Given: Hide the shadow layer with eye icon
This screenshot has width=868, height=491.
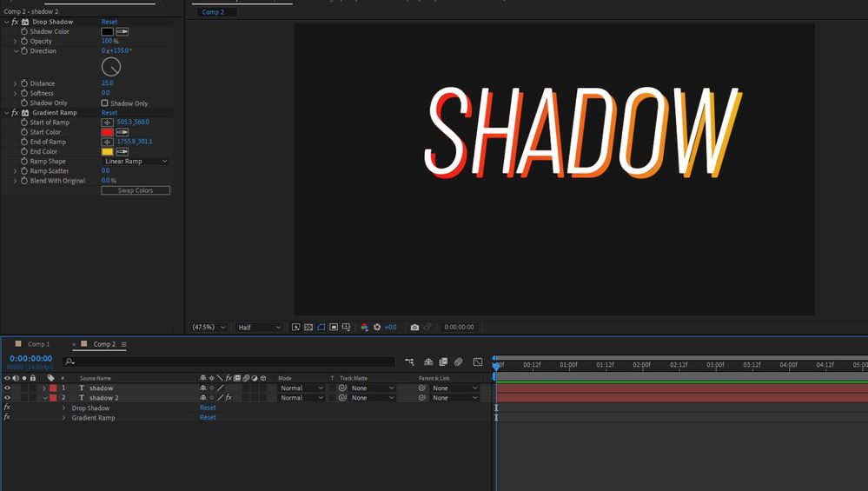Looking at the screenshot, I should point(7,388).
